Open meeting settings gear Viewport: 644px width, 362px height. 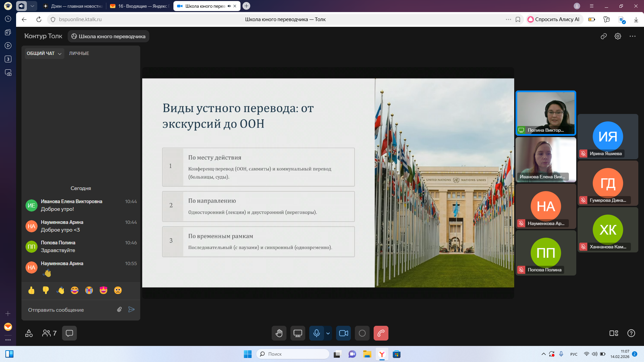(618, 36)
